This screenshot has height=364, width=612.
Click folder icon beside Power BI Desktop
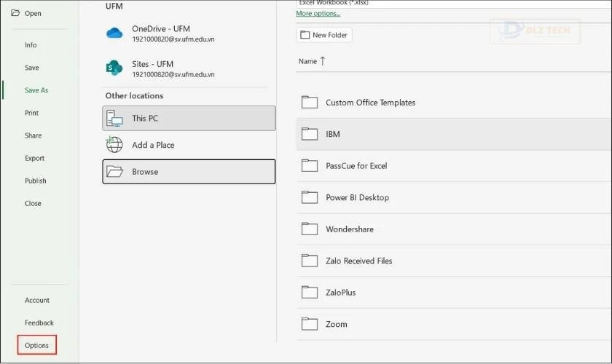(x=310, y=197)
